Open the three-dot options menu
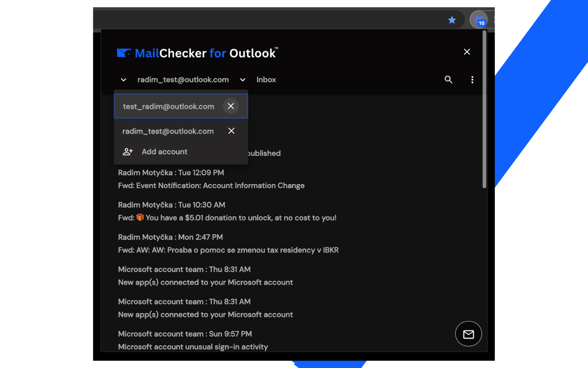 [x=472, y=80]
